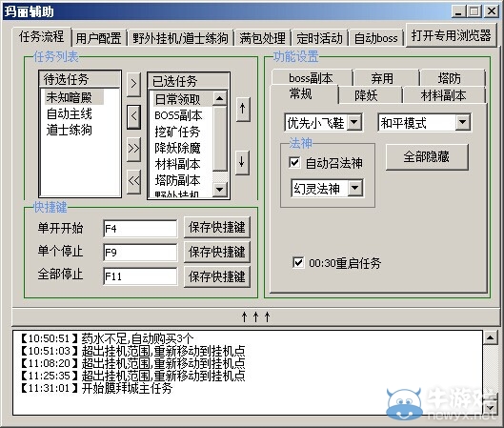Remove all tasks with double left arrow
504x428 pixels.
click(133, 181)
